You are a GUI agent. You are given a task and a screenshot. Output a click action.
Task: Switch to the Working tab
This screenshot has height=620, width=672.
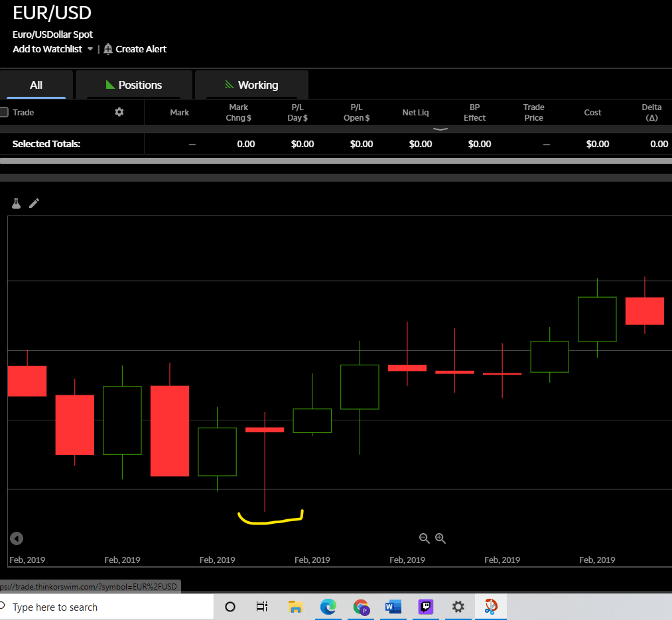point(251,85)
